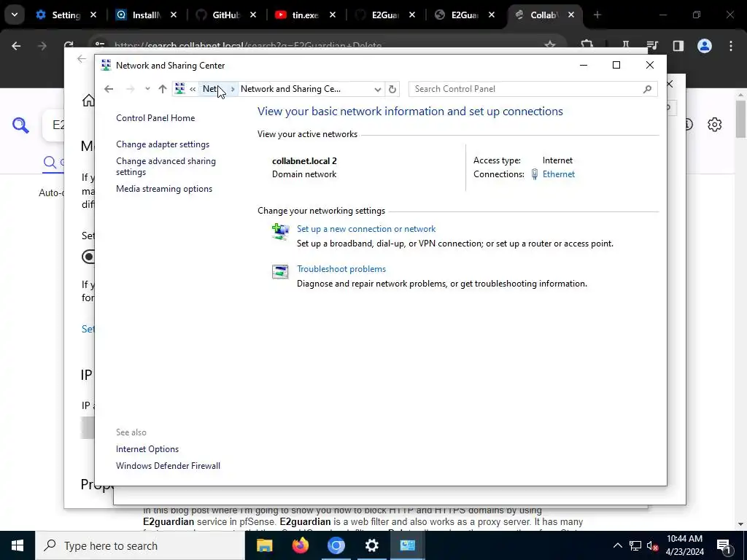Focus the Search Control Panel field
747x560 pixels.
(526, 89)
